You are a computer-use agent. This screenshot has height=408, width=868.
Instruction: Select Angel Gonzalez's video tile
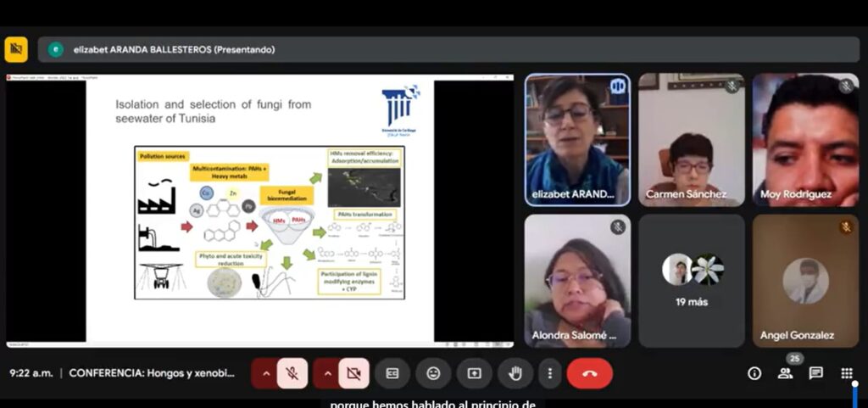click(805, 280)
